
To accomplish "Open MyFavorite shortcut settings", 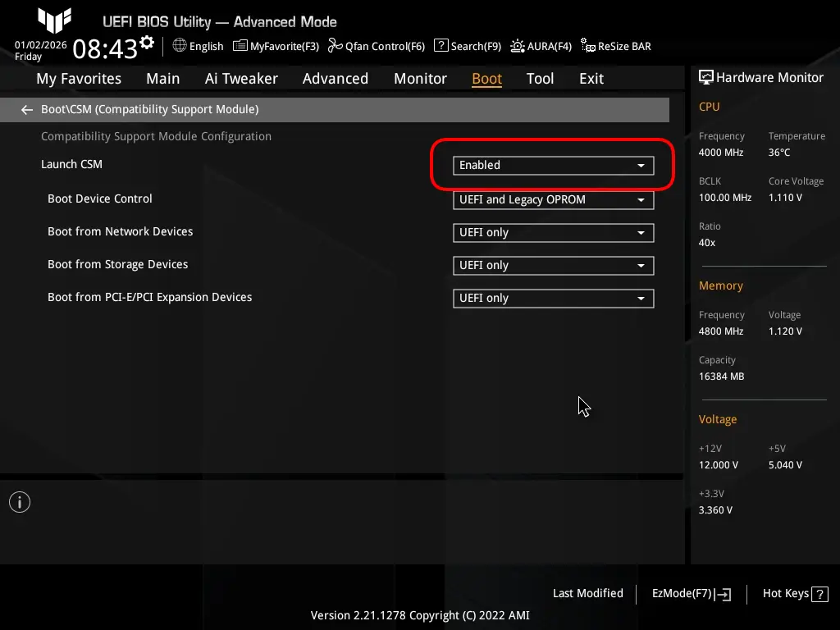I will (x=276, y=46).
